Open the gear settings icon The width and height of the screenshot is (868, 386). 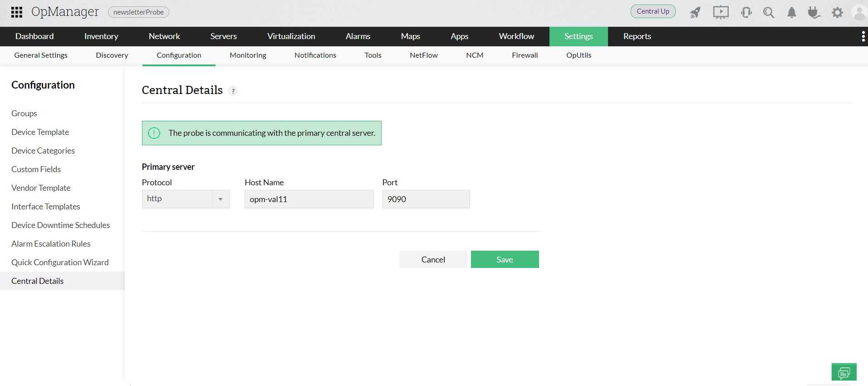click(x=837, y=12)
